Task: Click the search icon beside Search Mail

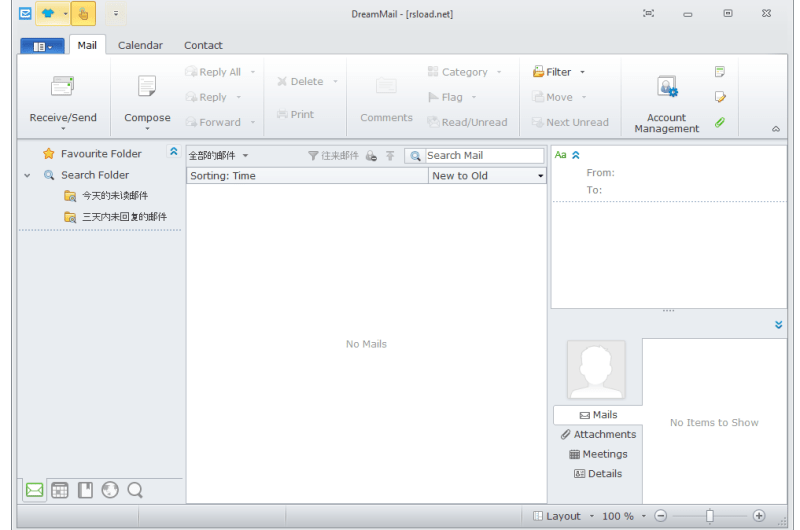Action: (415, 156)
